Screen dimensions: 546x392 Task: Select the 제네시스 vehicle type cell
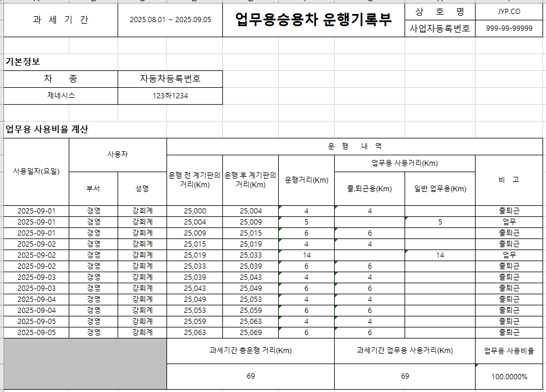(x=61, y=95)
